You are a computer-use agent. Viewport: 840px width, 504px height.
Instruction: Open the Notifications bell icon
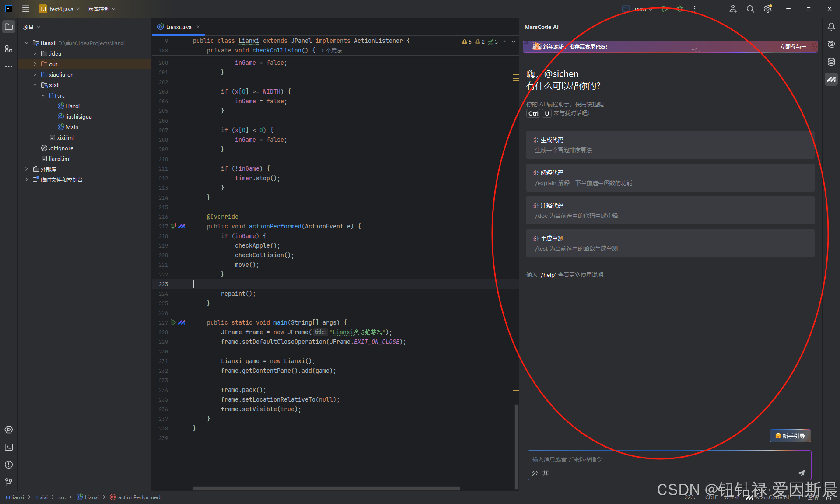[831, 27]
